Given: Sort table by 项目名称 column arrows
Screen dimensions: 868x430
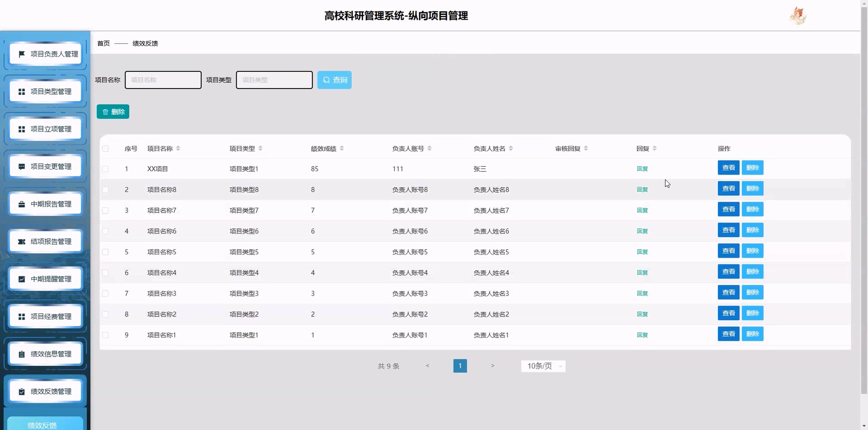Looking at the screenshot, I should pyautogui.click(x=178, y=148).
